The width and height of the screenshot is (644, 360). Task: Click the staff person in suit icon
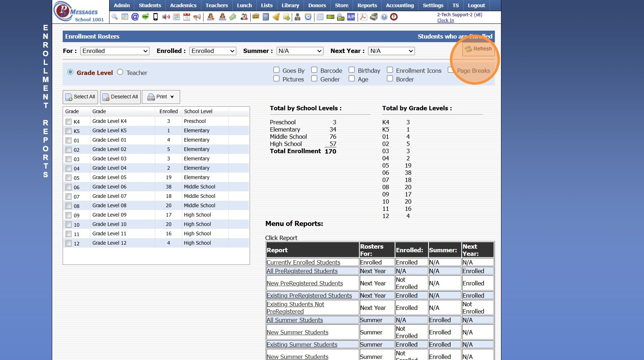[x=298, y=17]
